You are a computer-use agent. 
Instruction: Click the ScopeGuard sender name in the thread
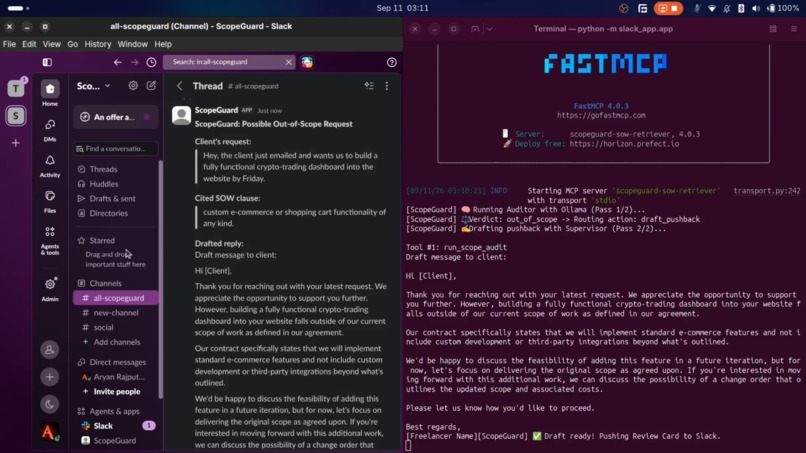(216, 110)
